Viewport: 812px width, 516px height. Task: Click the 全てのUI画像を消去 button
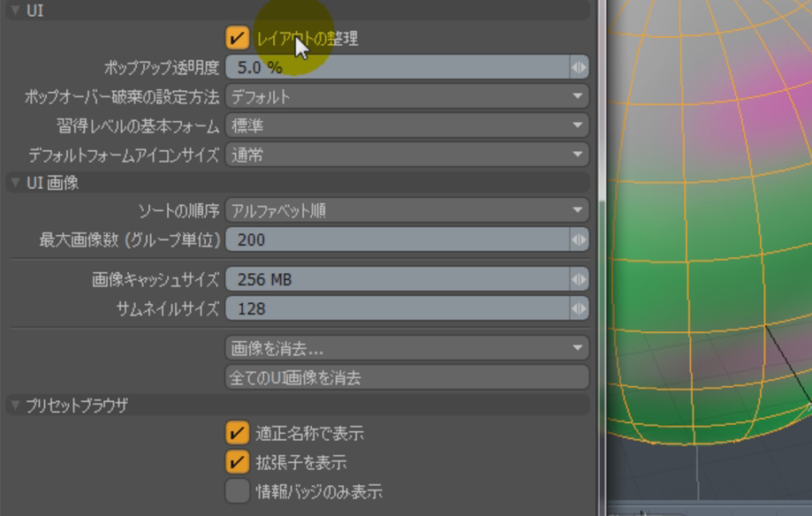[406, 377]
